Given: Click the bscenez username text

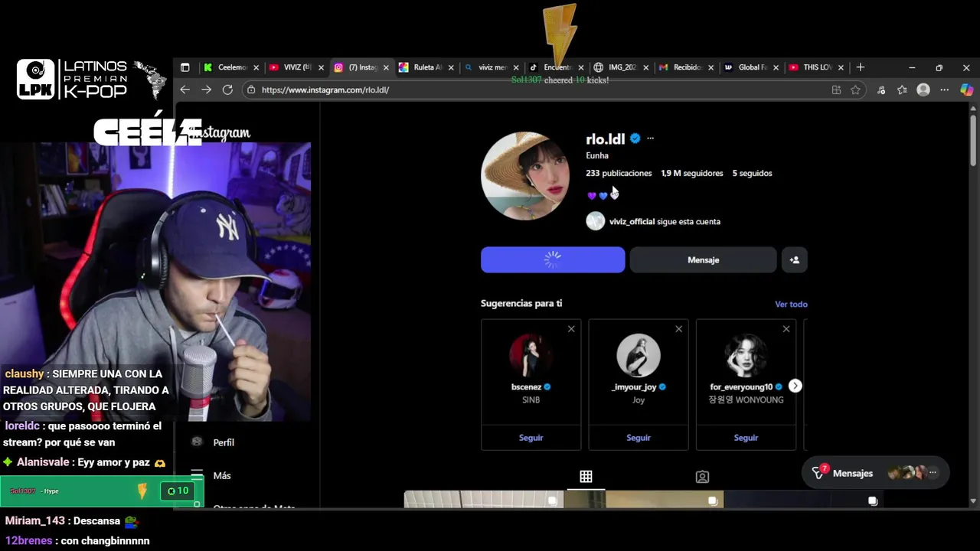Looking at the screenshot, I should point(526,387).
